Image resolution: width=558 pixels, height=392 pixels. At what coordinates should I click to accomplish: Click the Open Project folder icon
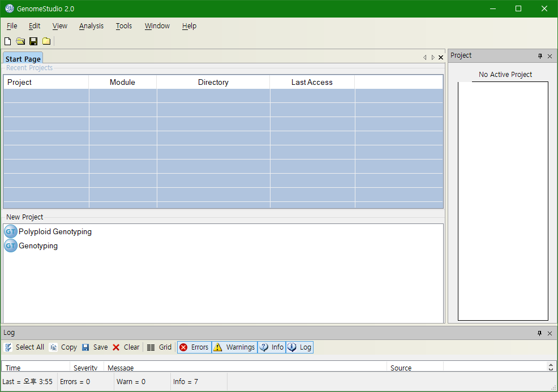(20, 41)
